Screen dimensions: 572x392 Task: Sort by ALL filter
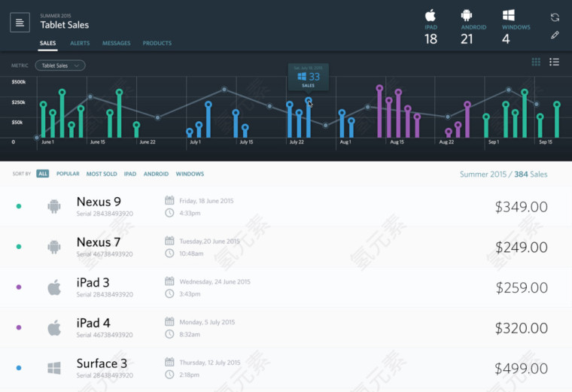click(43, 174)
